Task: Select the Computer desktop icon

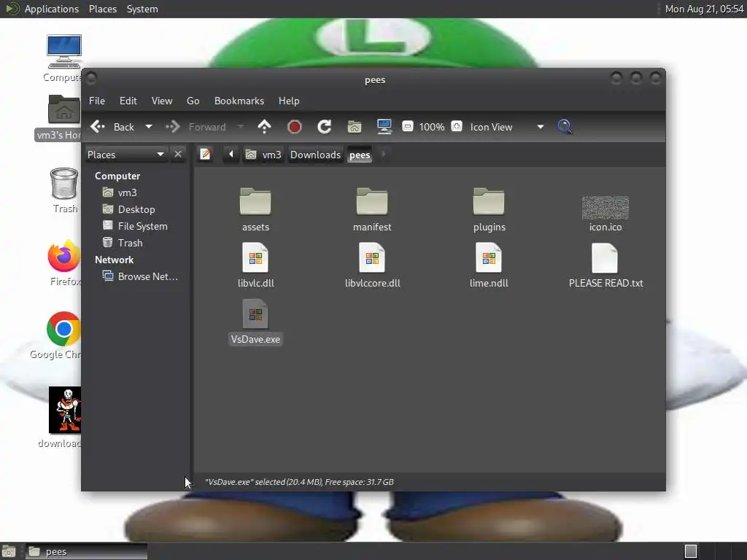Action: pyautogui.click(x=63, y=58)
